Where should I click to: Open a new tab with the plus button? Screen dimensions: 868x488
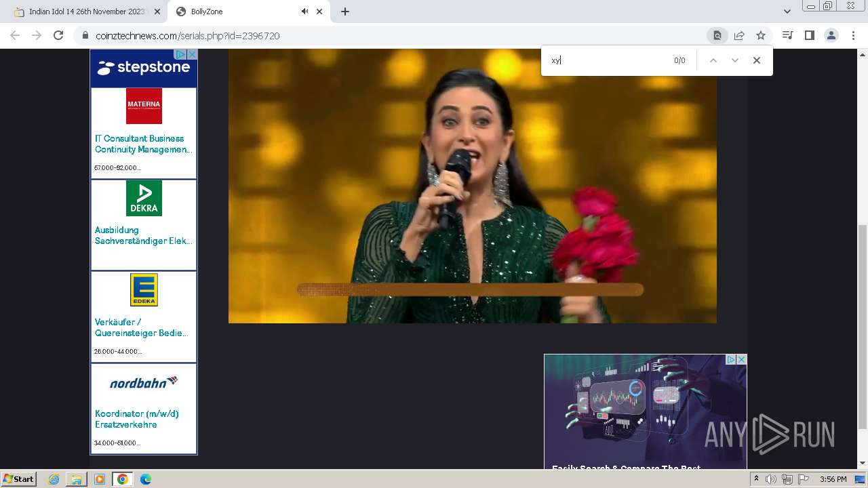pos(345,12)
